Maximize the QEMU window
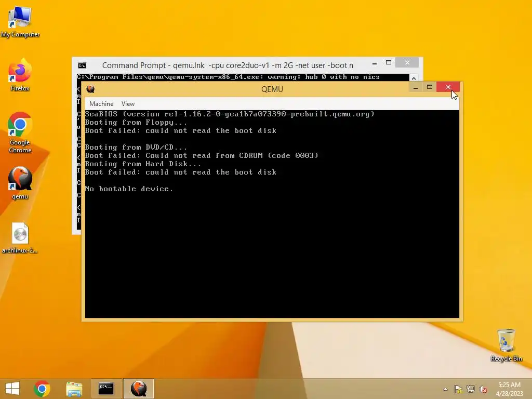 coord(430,87)
